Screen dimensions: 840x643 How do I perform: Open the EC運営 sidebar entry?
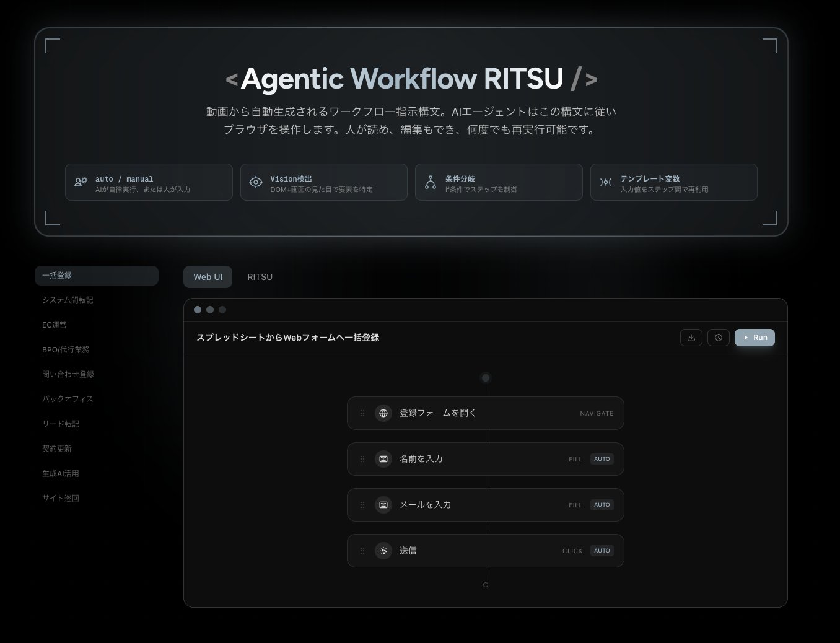tap(55, 325)
